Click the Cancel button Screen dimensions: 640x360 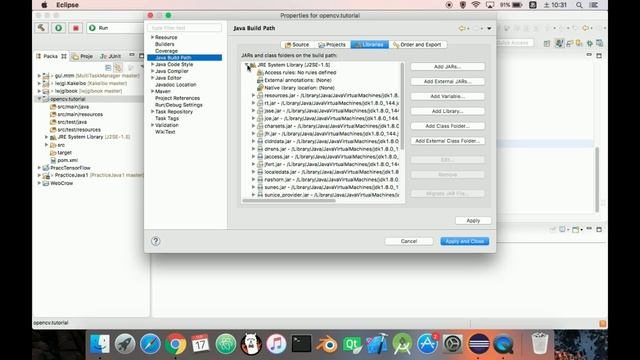click(x=409, y=241)
